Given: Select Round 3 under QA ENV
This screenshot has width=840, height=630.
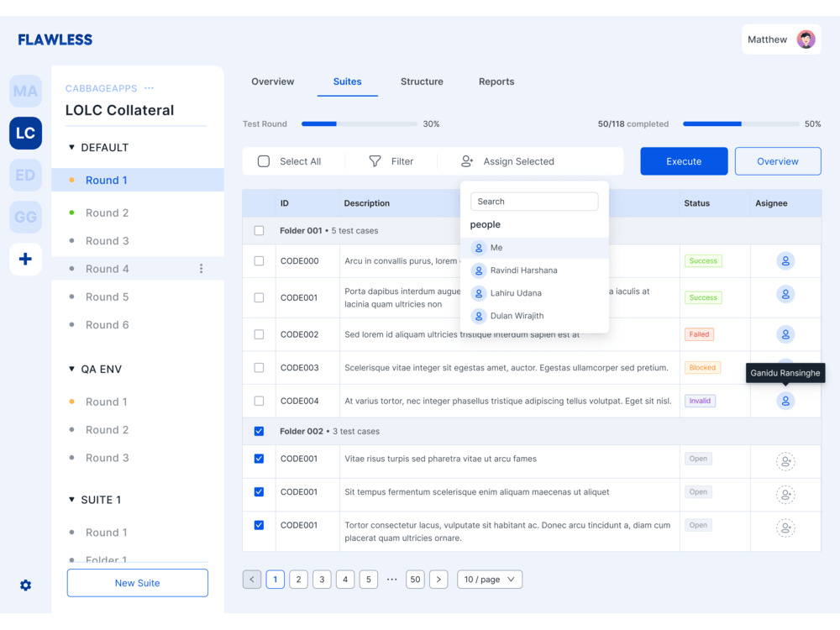Looking at the screenshot, I should pos(107,458).
